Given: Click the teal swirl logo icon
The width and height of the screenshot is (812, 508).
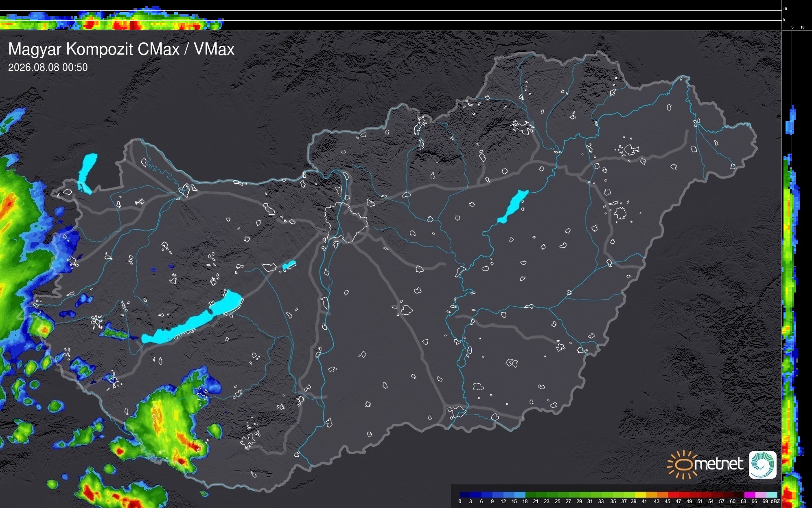Looking at the screenshot, I should [x=763, y=464].
